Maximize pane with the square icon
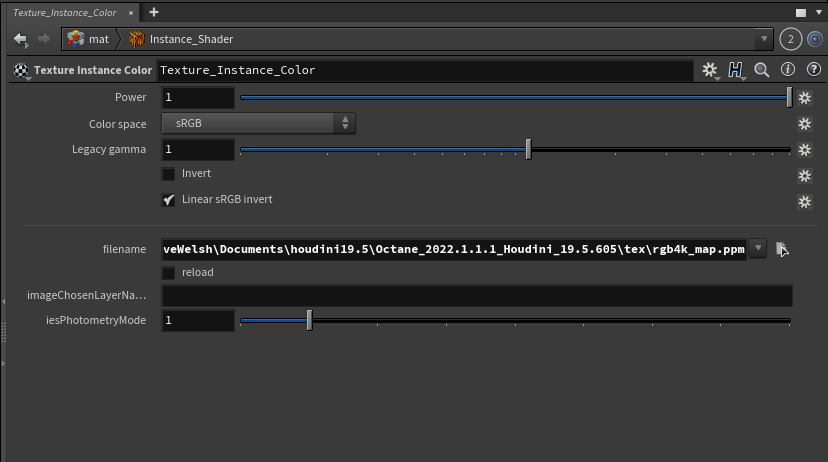828x462 pixels. pyautogui.click(x=801, y=13)
